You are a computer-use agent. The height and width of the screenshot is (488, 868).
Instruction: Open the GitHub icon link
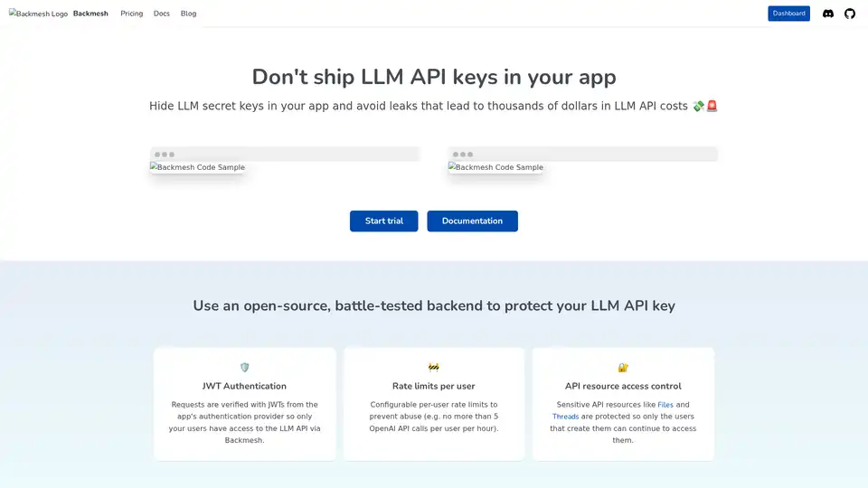point(849,14)
